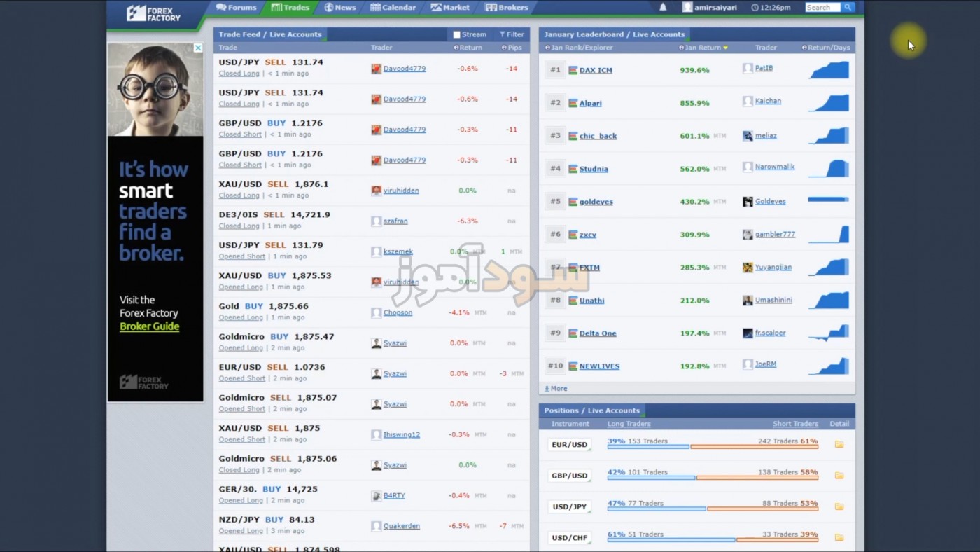Focus the Search input field
The width and height of the screenshot is (980, 552).
coord(822,8)
